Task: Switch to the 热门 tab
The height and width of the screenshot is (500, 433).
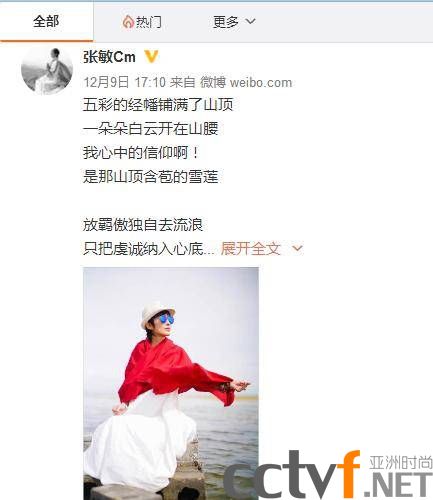Action: tap(142, 22)
